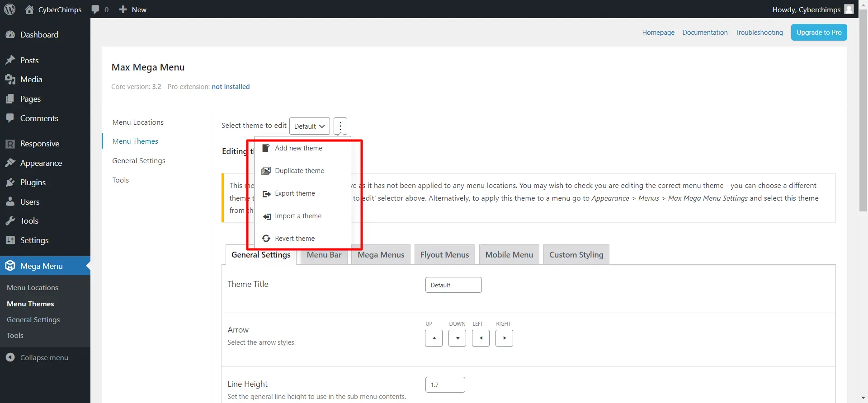Click the Responsive theme icon
Screen dimensions: 868x403
pyautogui.click(x=10, y=144)
